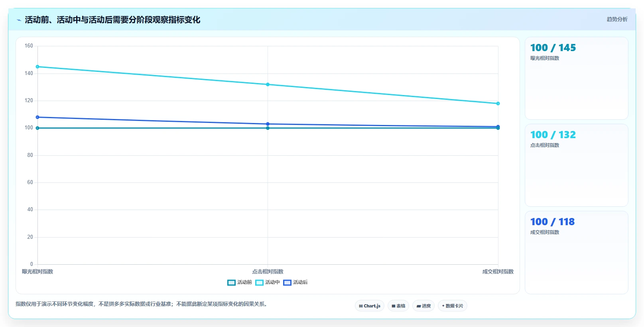Click the 活动中 data point at 145
Image resolution: width=644 pixels, height=327 pixels.
pos(37,67)
